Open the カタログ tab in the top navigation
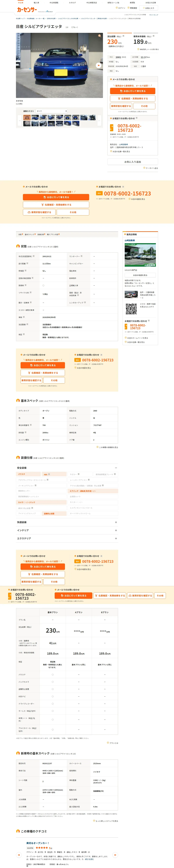 click(72, 3)
